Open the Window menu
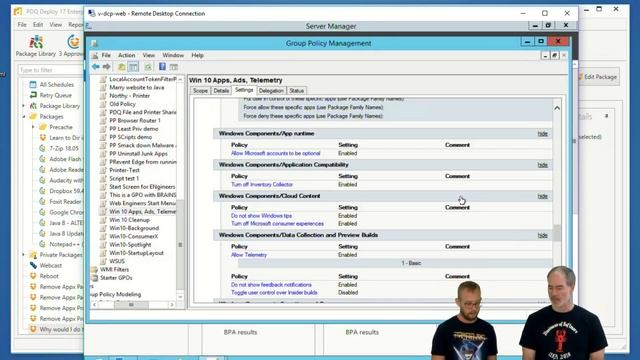This screenshot has width=640, height=360. pos(173,55)
